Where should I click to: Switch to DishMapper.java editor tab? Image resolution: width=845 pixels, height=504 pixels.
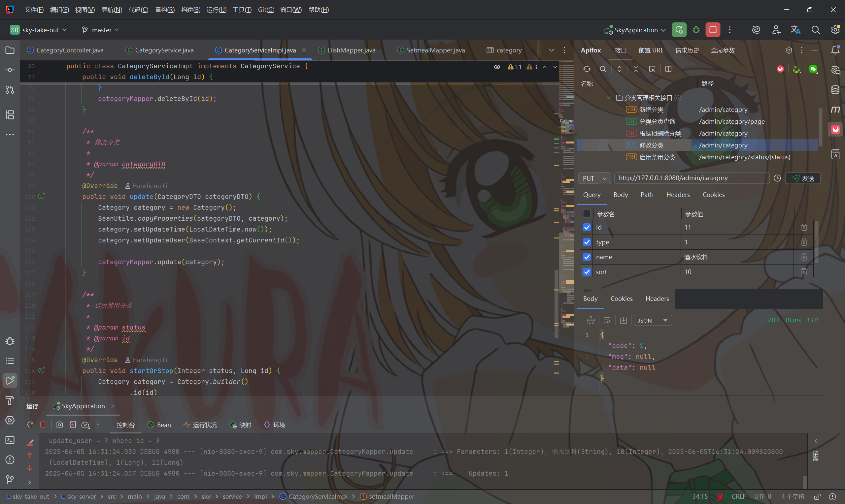click(351, 50)
